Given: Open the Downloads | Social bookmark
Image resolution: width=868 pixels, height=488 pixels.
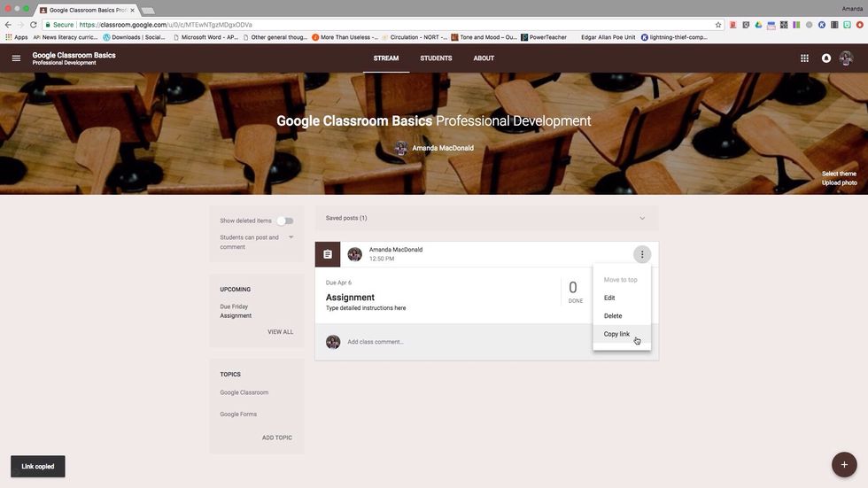Looking at the screenshot, I should point(134,37).
